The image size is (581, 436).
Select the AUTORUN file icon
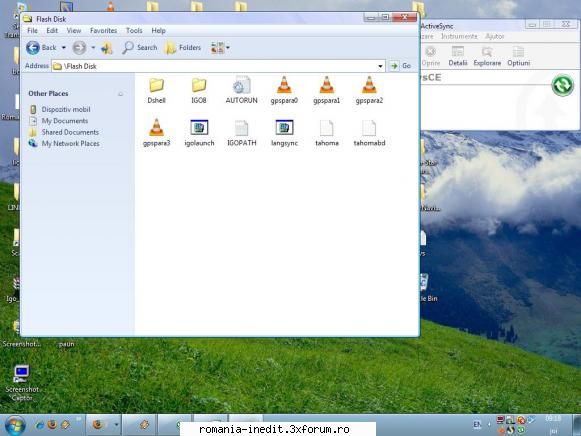[x=242, y=90]
